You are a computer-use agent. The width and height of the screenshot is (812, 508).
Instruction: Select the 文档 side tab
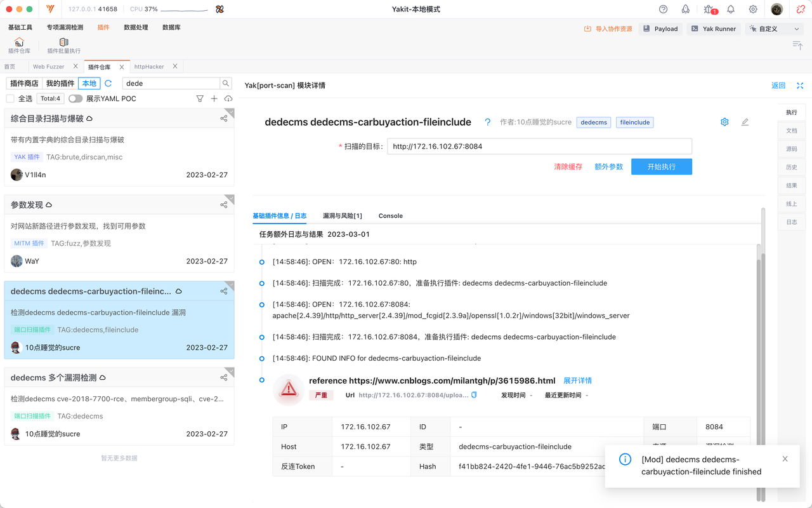792,130
